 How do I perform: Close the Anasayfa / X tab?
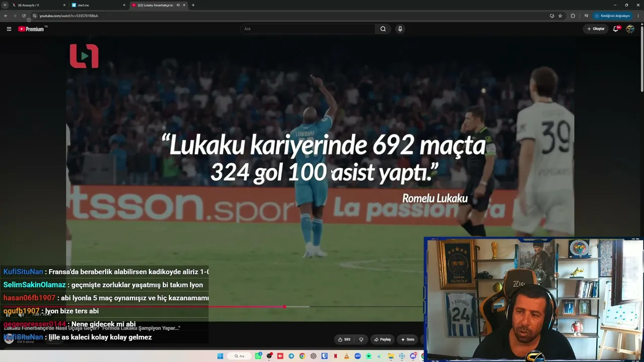point(64,5)
